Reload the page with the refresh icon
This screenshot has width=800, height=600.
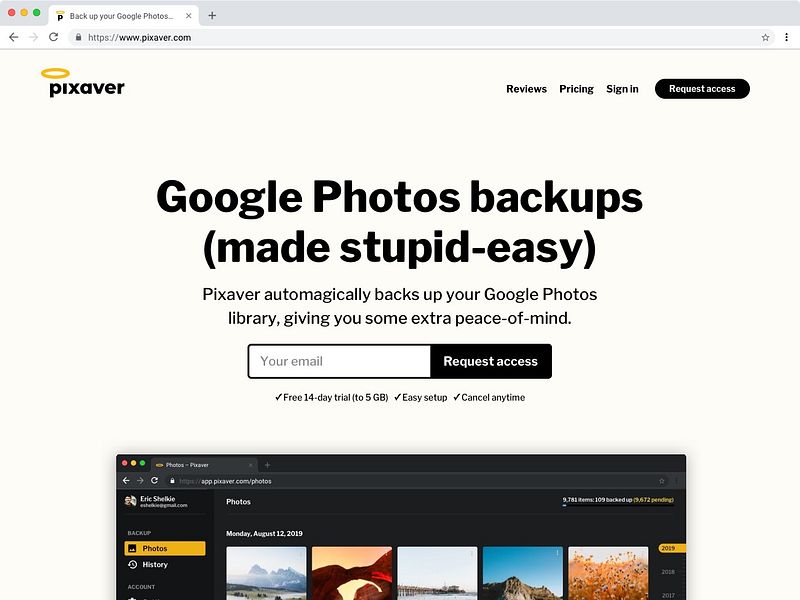click(x=54, y=37)
